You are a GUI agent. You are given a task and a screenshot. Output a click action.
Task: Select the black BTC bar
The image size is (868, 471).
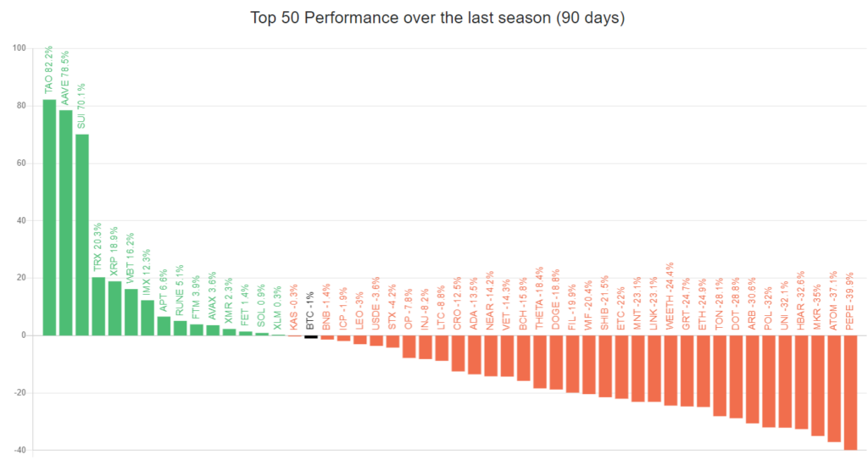click(311, 336)
